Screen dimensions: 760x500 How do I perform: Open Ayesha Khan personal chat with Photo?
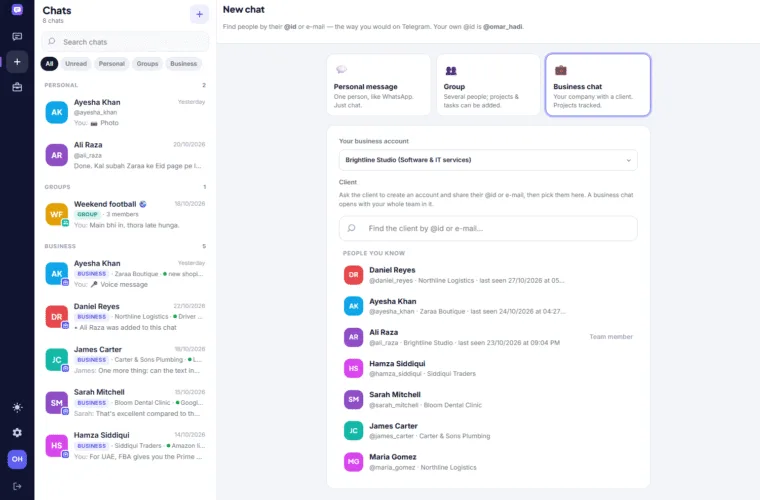[125, 112]
